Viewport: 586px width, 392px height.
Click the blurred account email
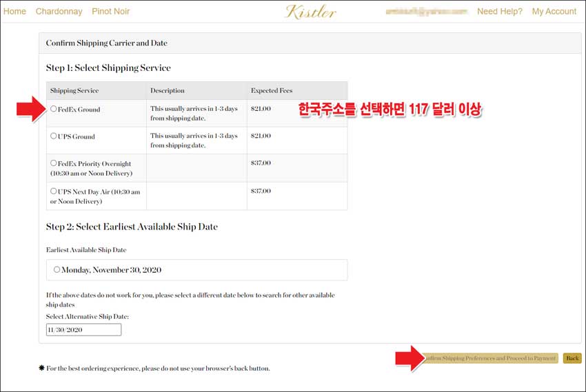[427, 12]
